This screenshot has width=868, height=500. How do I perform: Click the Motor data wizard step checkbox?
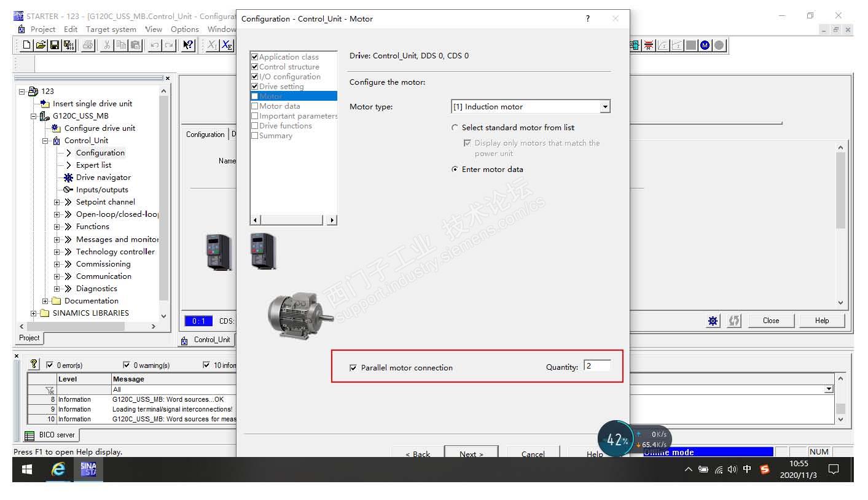(x=255, y=106)
